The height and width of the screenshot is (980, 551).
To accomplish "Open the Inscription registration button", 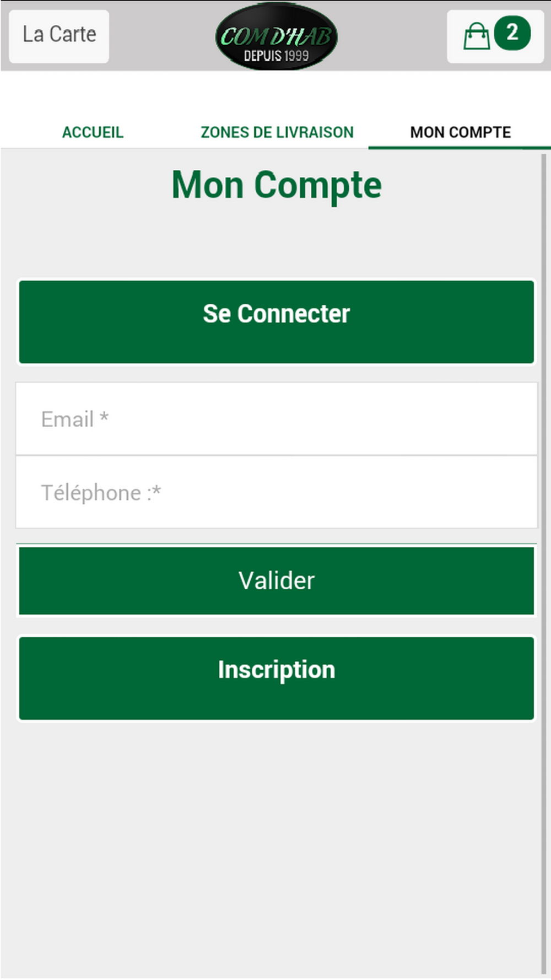I will click(277, 678).
